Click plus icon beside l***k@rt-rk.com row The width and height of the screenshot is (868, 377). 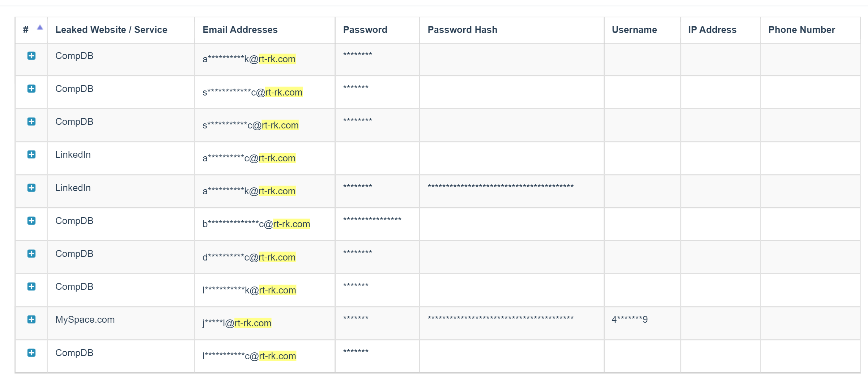[x=31, y=287]
